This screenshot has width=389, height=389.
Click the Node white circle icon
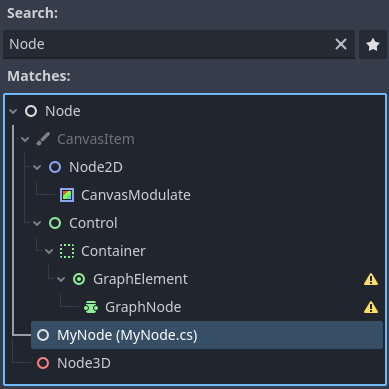point(31,111)
